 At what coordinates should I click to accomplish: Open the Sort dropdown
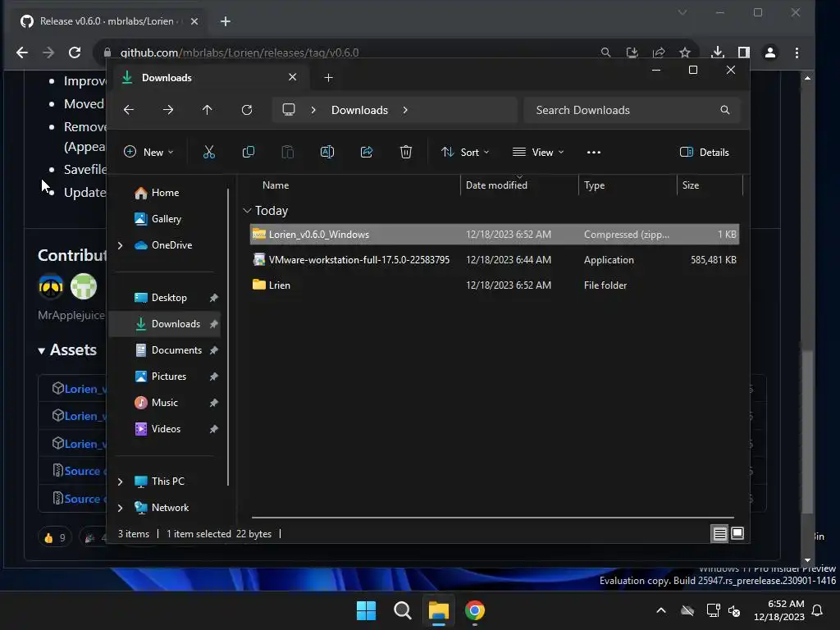click(x=465, y=152)
